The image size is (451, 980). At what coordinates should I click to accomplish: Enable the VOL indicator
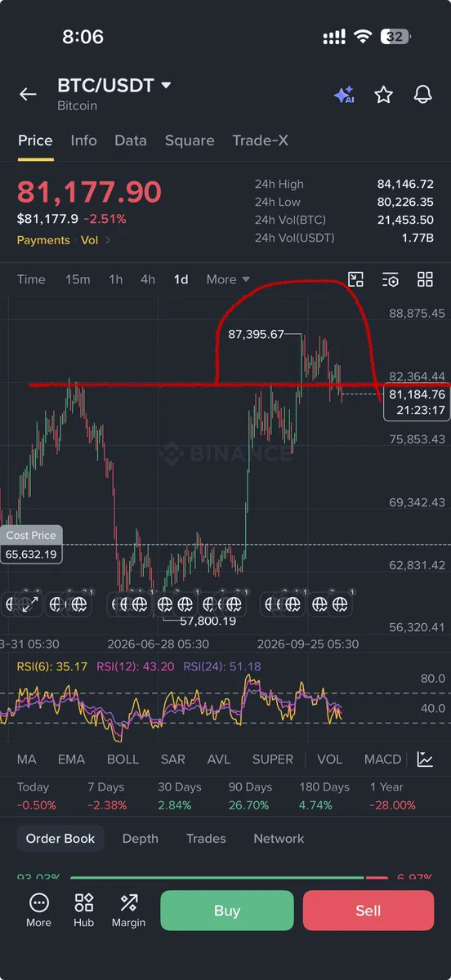(x=329, y=759)
